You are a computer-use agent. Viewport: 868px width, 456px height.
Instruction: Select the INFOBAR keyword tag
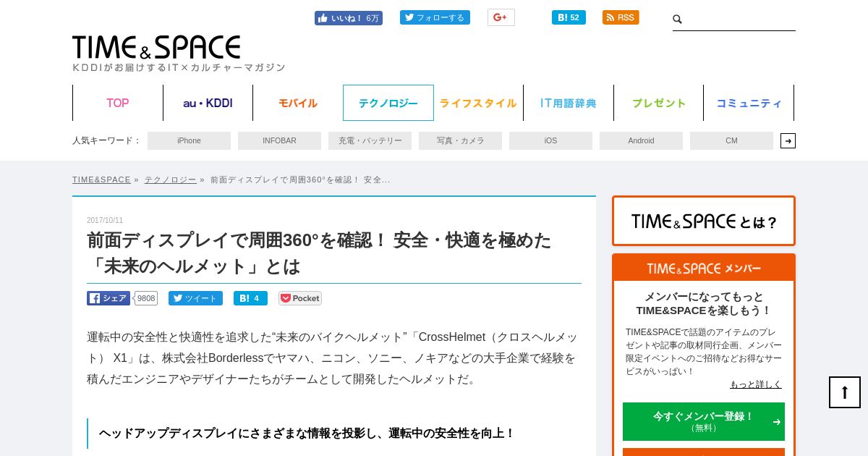pos(279,140)
